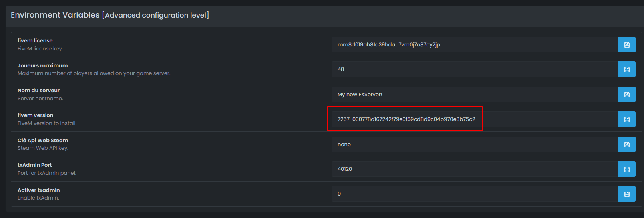Save the Activer txadmin value

pyautogui.click(x=626, y=194)
